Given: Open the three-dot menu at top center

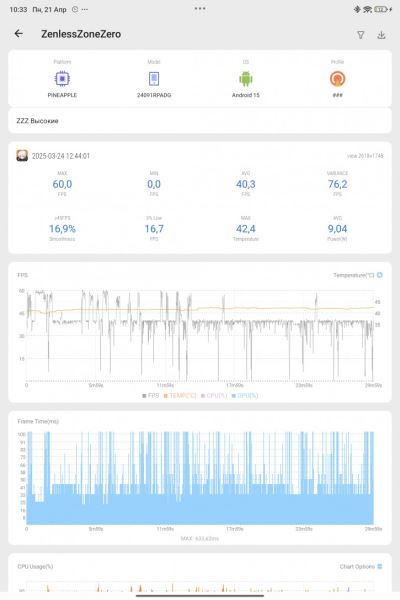Looking at the screenshot, I should 200,8.
